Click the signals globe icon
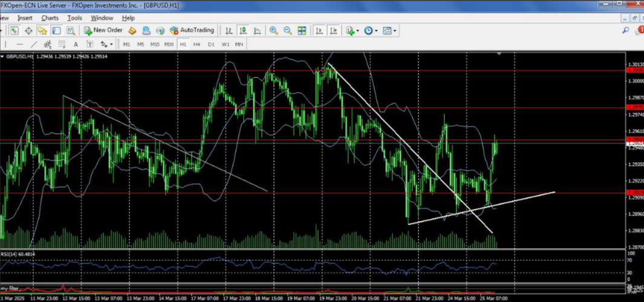This screenshot has height=302, width=644. click(160, 30)
